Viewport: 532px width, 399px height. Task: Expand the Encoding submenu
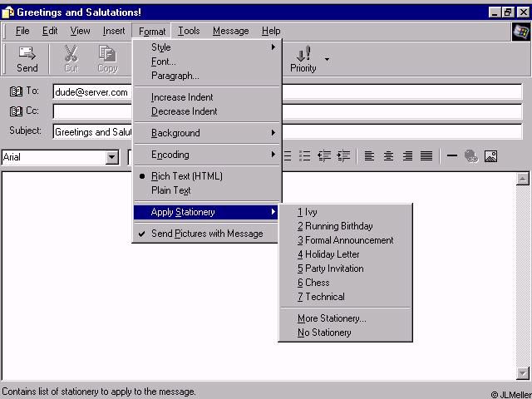tap(207, 155)
